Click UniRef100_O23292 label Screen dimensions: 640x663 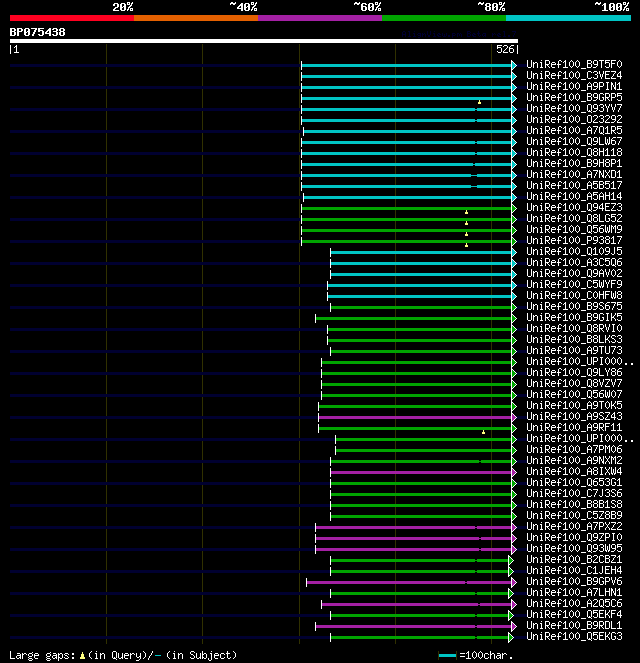(574, 119)
